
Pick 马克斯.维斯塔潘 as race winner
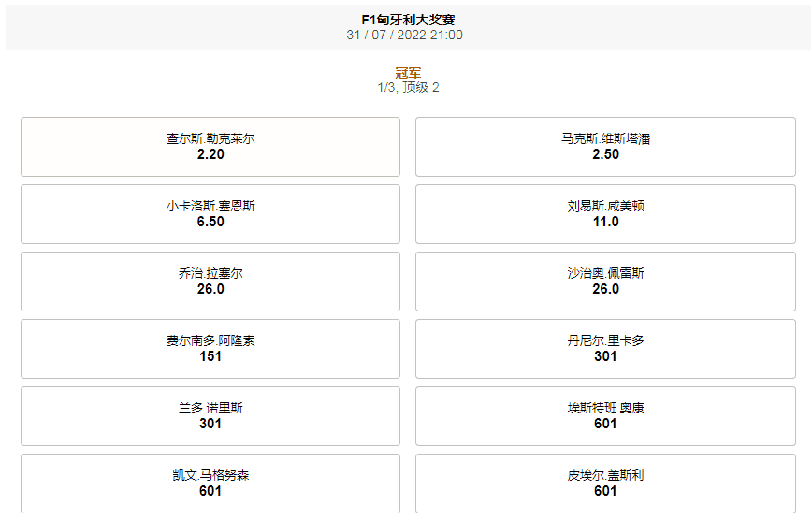pyautogui.click(x=605, y=147)
